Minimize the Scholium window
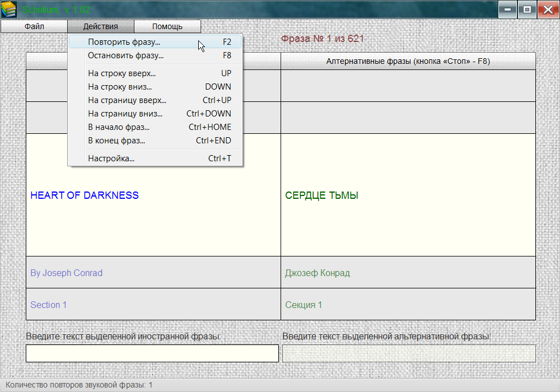The image size is (560, 392). (507, 9)
